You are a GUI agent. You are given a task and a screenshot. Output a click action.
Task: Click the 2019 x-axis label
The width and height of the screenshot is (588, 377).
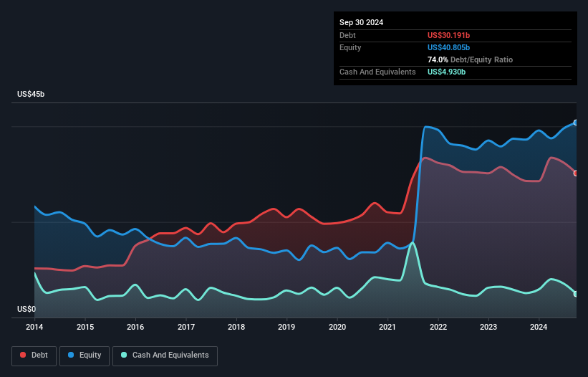pos(286,327)
